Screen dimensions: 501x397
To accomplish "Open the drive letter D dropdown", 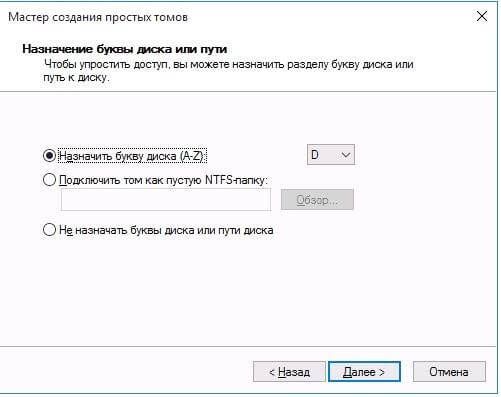I will click(x=331, y=155).
